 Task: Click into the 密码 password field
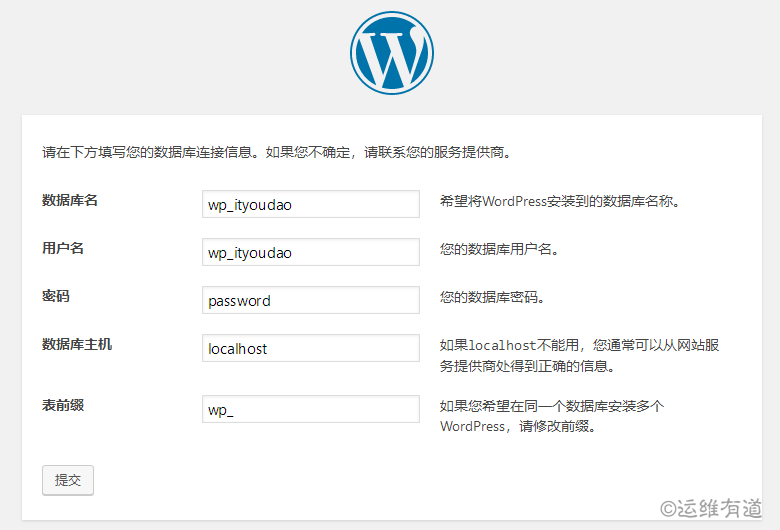click(x=311, y=300)
